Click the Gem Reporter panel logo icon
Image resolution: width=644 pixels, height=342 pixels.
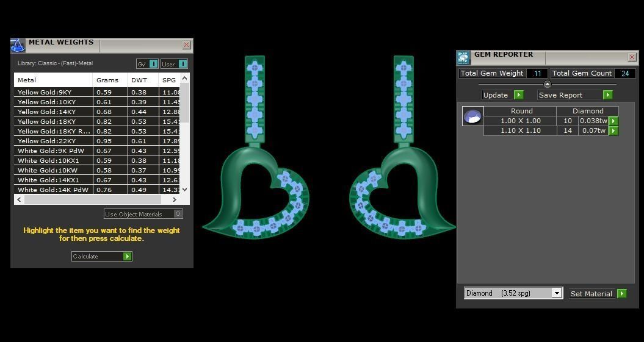[x=463, y=58]
